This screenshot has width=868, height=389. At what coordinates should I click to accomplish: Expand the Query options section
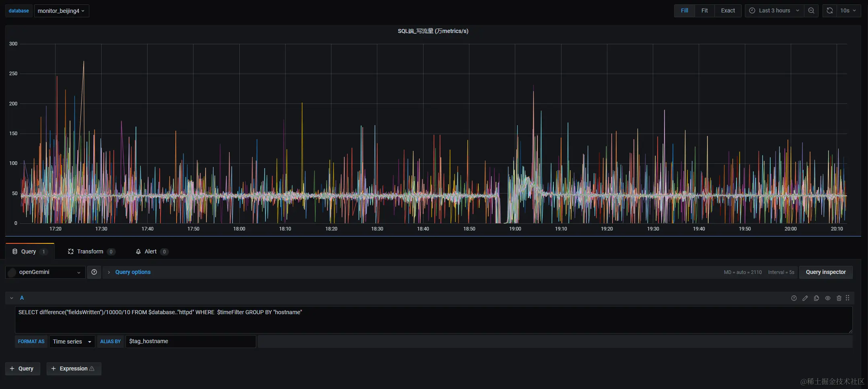[x=133, y=272]
